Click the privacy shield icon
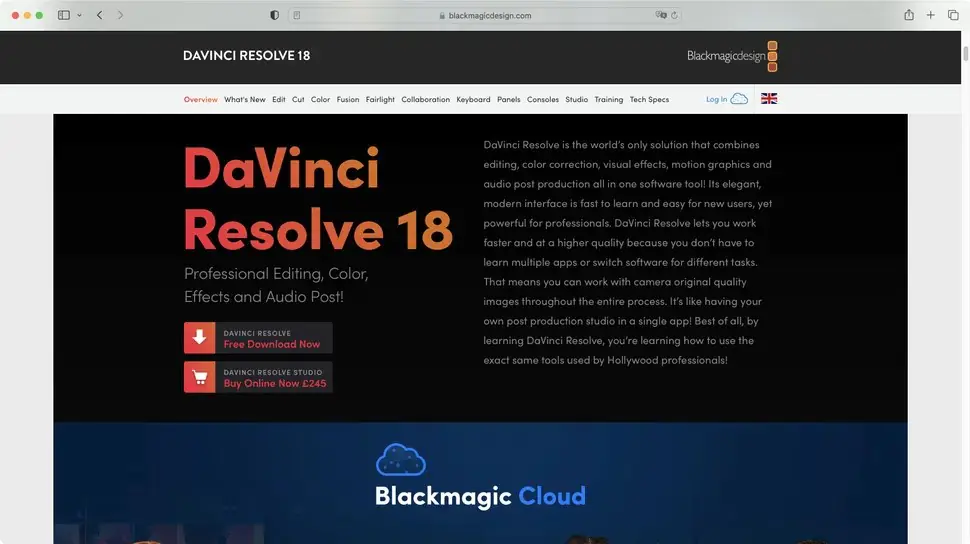The width and height of the screenshot is (970, 544). coord(275,15)
